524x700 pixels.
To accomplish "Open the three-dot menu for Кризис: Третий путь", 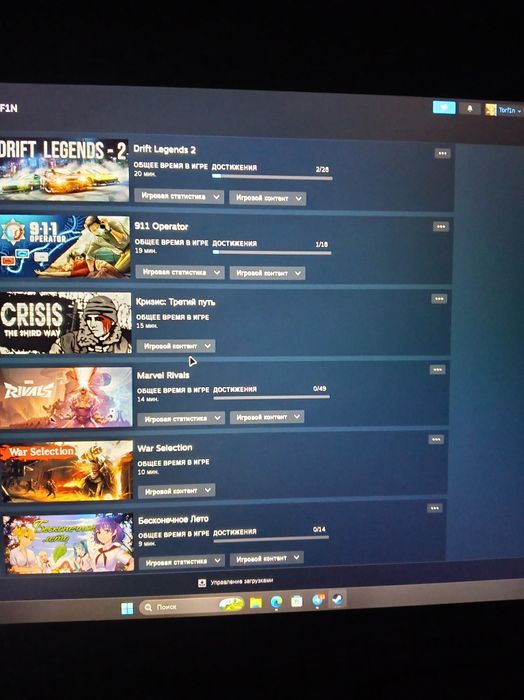I will [x=439, y=299].
